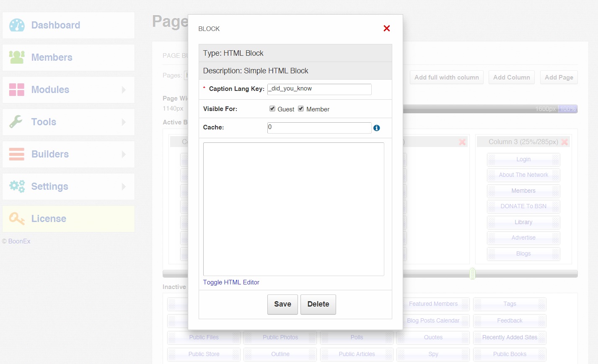Screen dimensions: 598x364
Task: Uncheck the Member visibility checkbox
Action: click(x=301, y=109)
